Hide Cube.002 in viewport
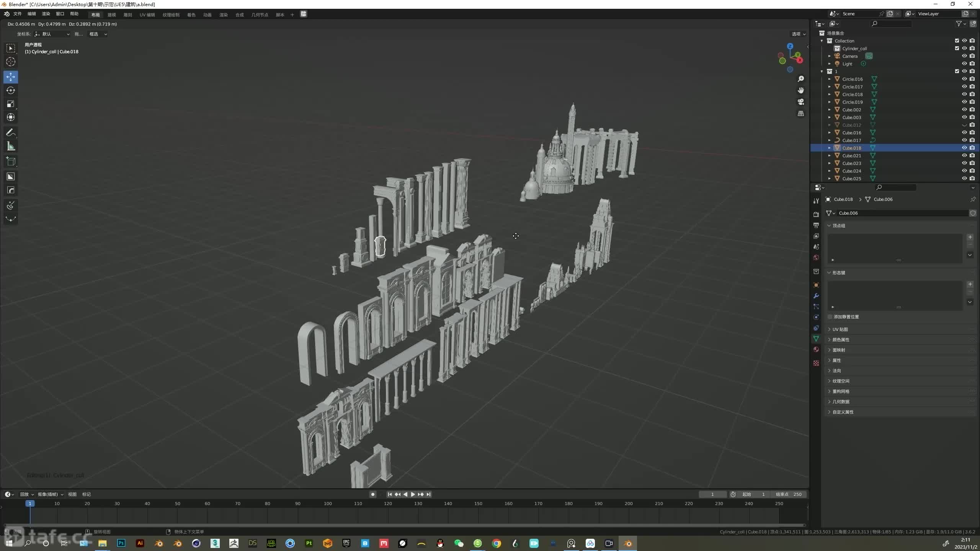The width and height of the screenshot is (980, 551). 964,109
